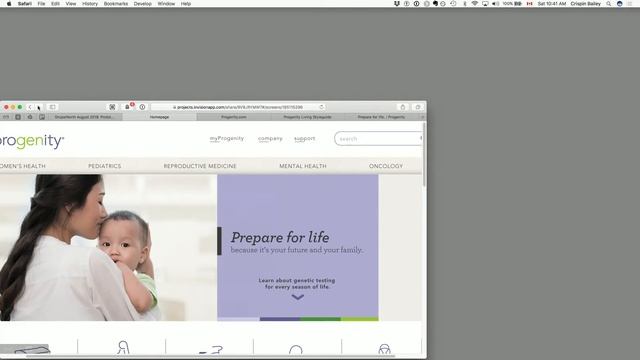Click the vertical page scrollbar

tap(424, 154)
